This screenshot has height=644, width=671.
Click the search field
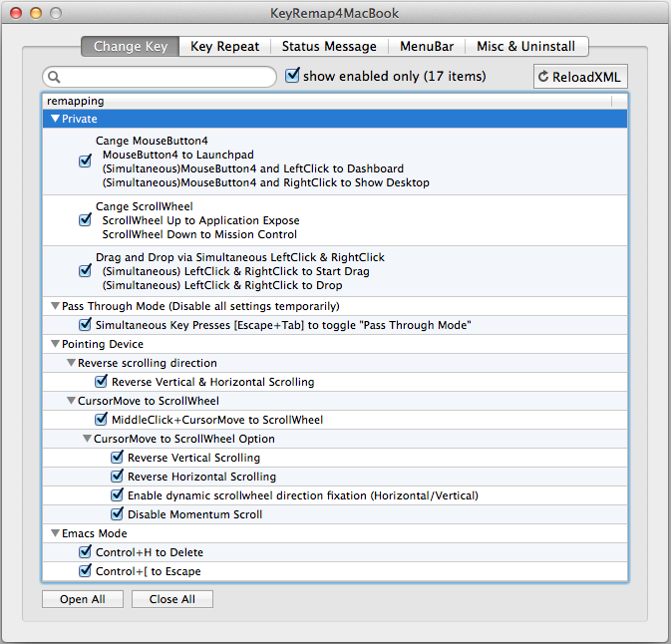point(160,77)
